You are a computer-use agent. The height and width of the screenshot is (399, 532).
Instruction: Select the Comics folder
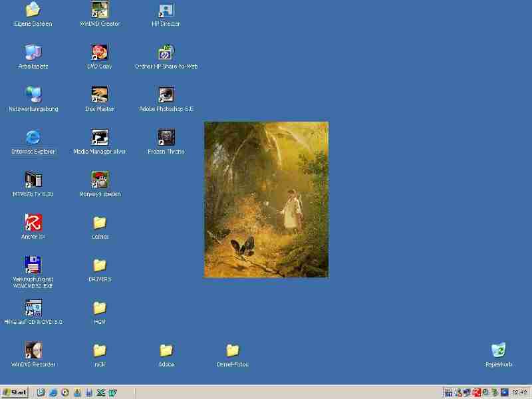pyautogui.click(x=100, y=223)
